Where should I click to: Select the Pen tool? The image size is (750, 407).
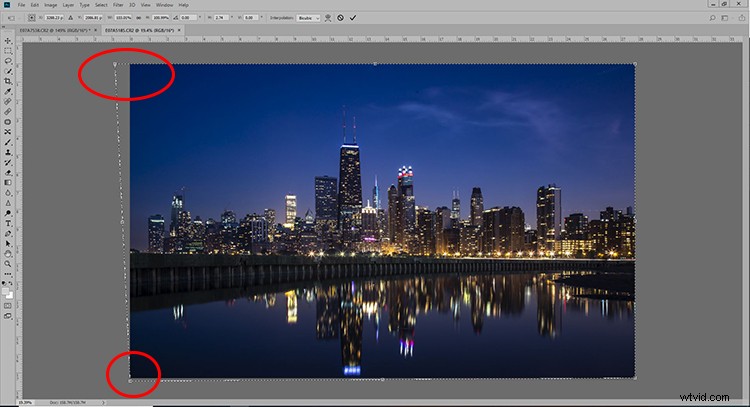click(8, 233)
